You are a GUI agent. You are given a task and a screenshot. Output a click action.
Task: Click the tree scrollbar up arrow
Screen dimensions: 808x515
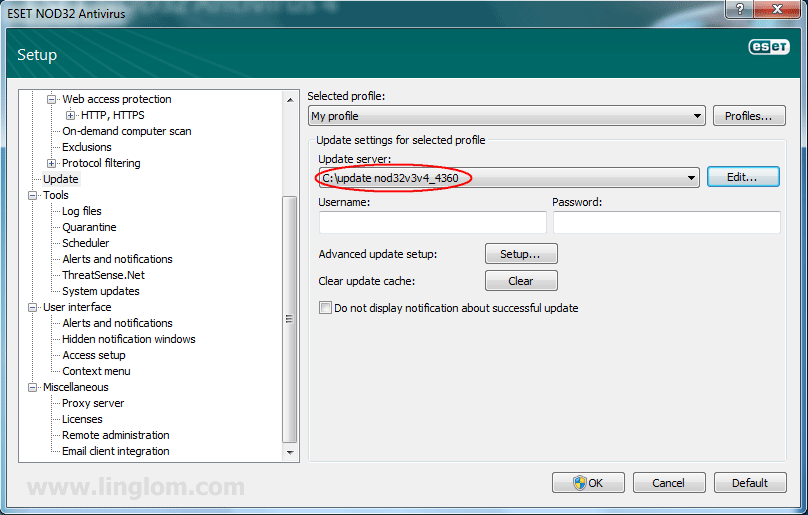coord(290,99)
